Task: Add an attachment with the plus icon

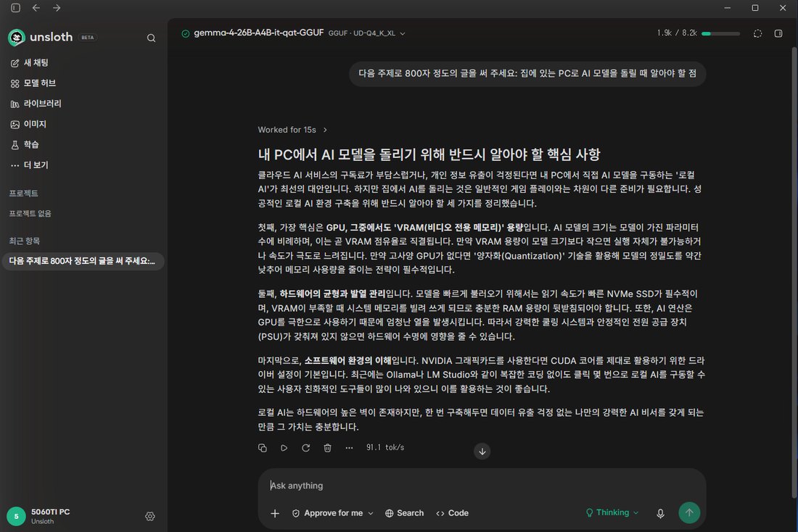Action: click(x=275, y=513)
